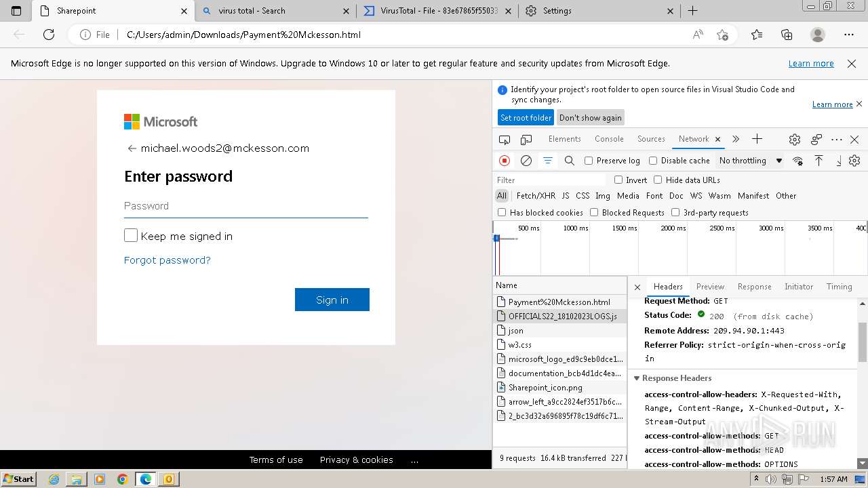The height and width of the screenshot is (488, 868).
Task: Select Sharepoint_icon.png request row
Action: coord(559,388)
